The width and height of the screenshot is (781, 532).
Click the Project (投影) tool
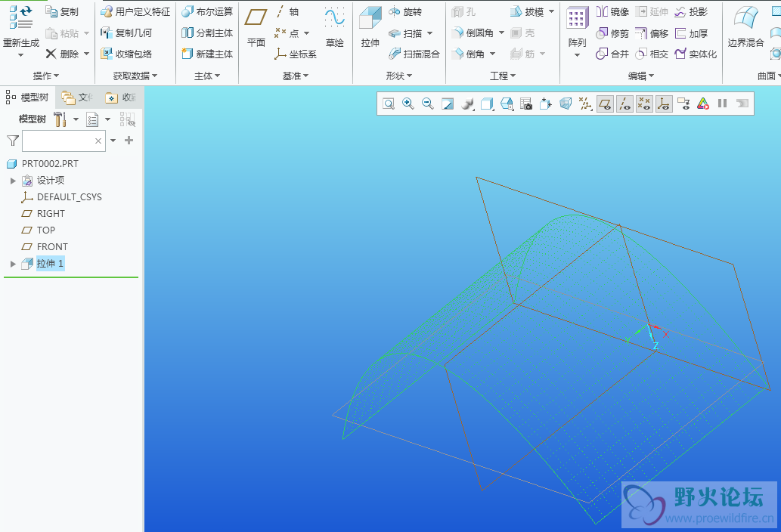pyautogui.click(x=691, y=11)
